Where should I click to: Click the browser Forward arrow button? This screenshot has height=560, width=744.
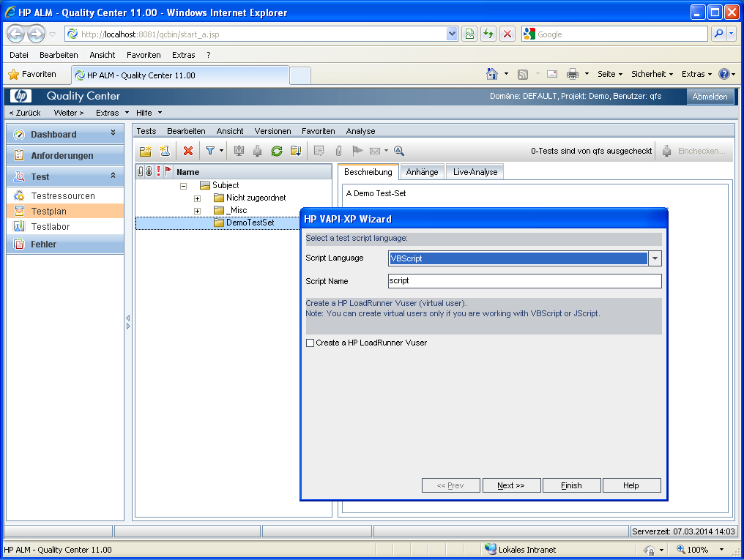pyautogui.click(x=36, y=34)
